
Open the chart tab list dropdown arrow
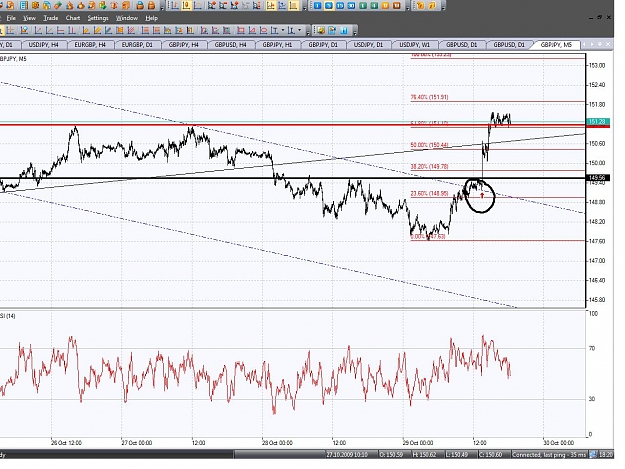coord(601,44)
